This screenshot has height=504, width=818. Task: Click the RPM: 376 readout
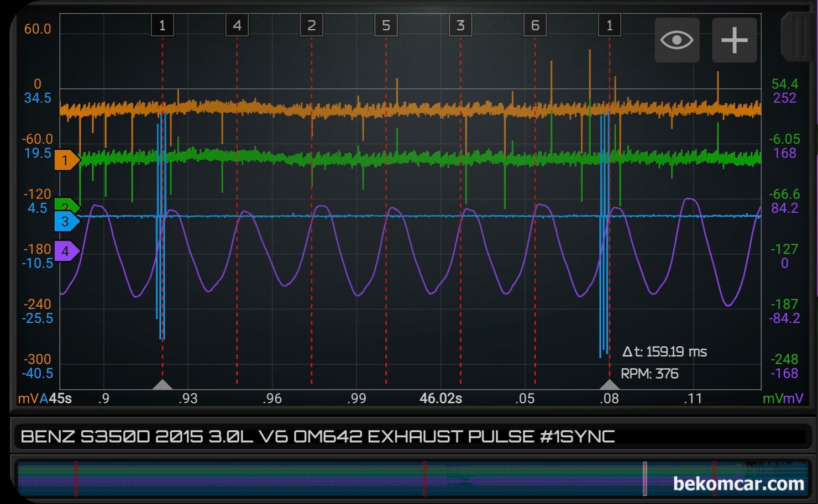pyautogui.click(x=649, y=374)
